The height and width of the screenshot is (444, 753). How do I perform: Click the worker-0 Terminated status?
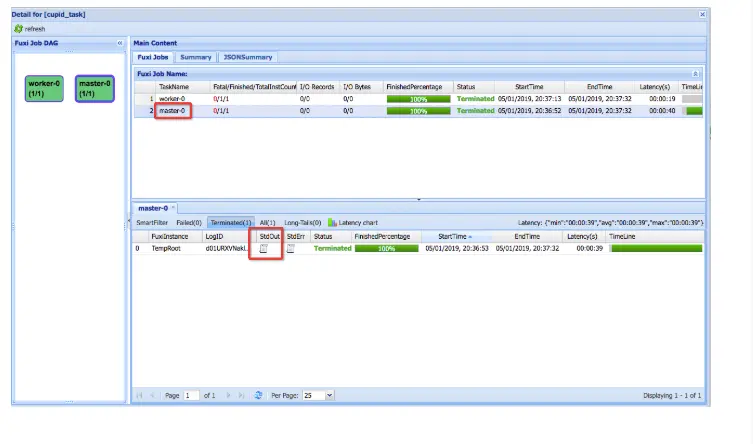pos(475,99)
